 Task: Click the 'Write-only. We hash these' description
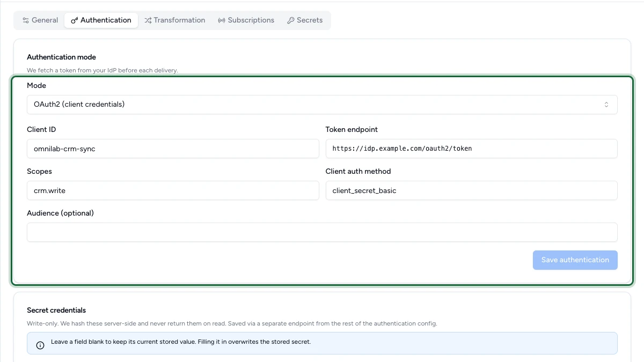232,323
